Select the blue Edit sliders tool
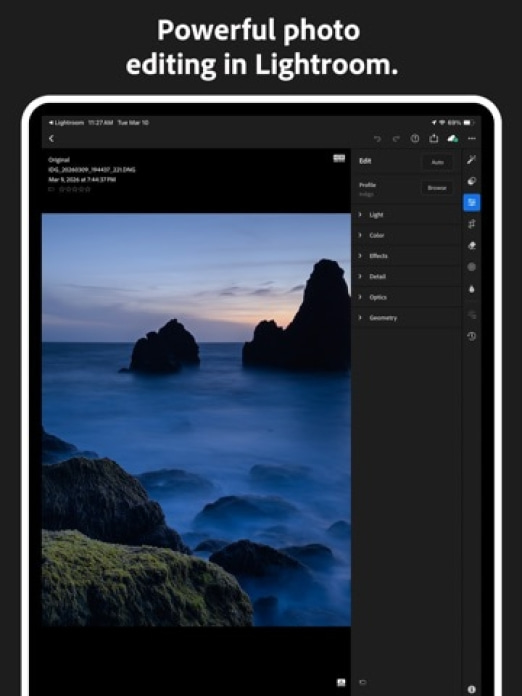Image resolution: width=522 pixels, height=696 pixels. (x=471, y=202)
